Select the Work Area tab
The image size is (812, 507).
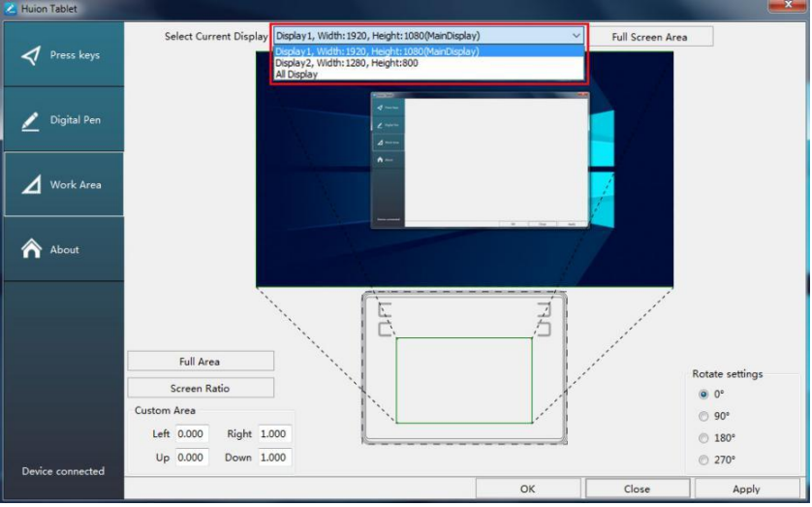(x=64, y=184)
